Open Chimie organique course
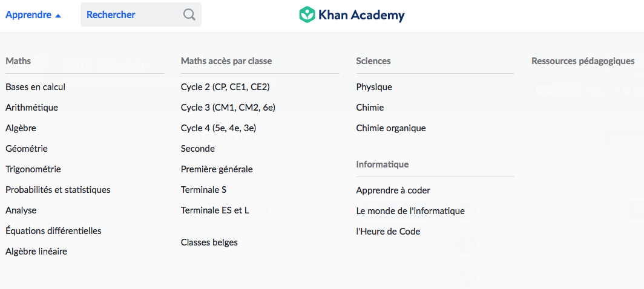Image resolution: width=644 pixels, height=289 pixels. (391, 128)
